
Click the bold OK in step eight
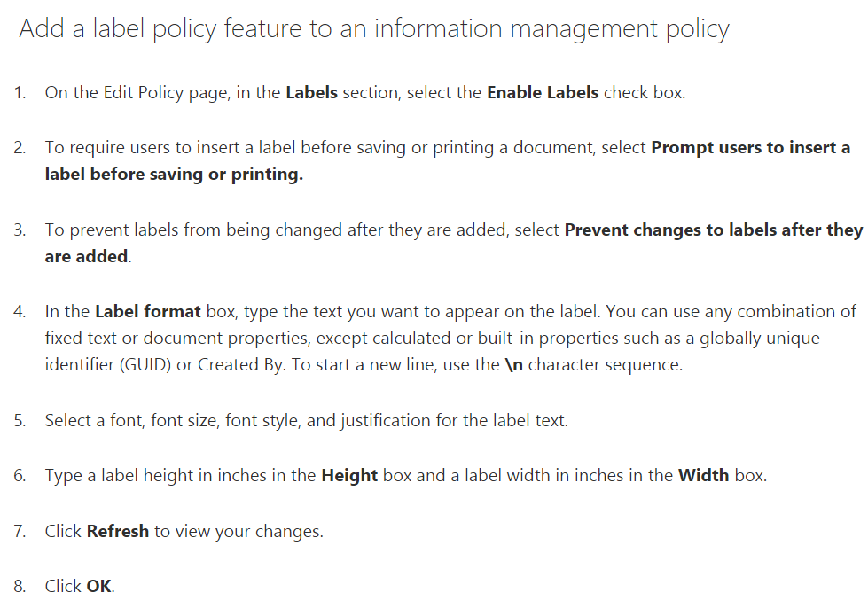coord(99,586)
